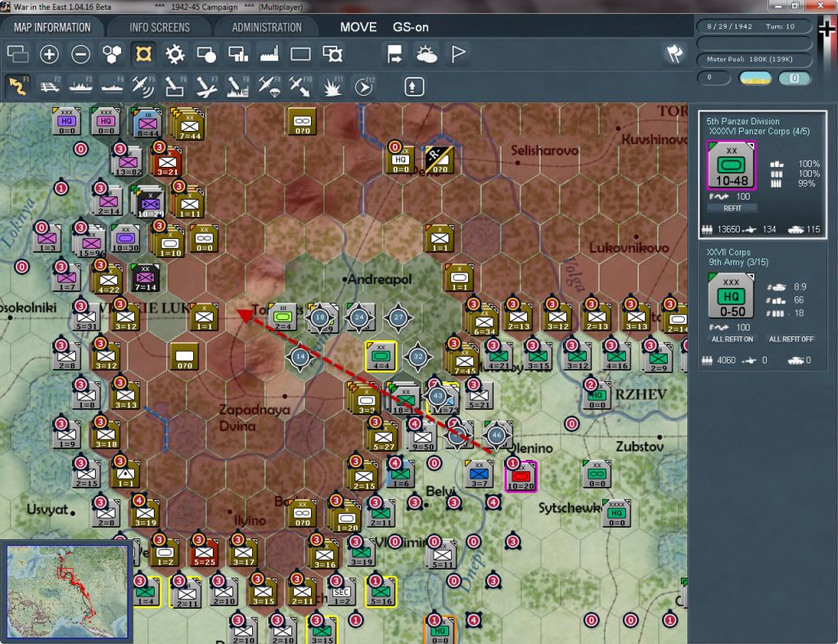Select the magenta-outlined red 10=20 counter
Screen dimensions: 838x644
click(520, 475)
